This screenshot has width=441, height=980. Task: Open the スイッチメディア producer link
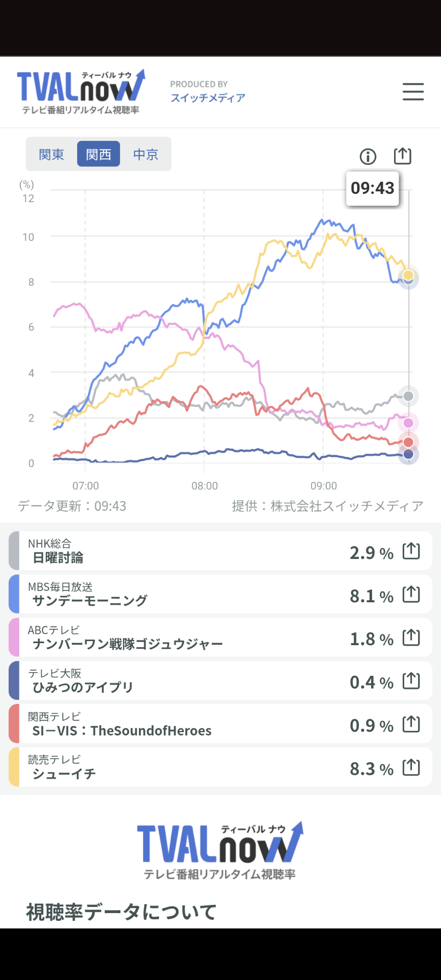click(x=208, y=97)
